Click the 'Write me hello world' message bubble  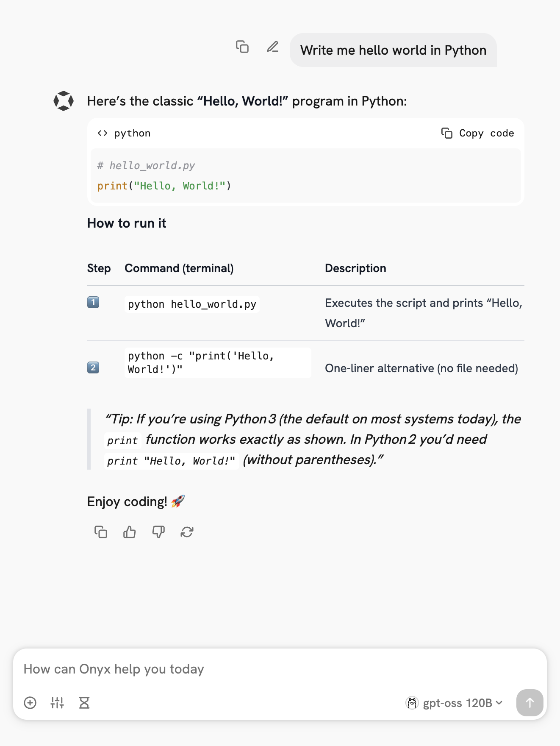(393, 50)
